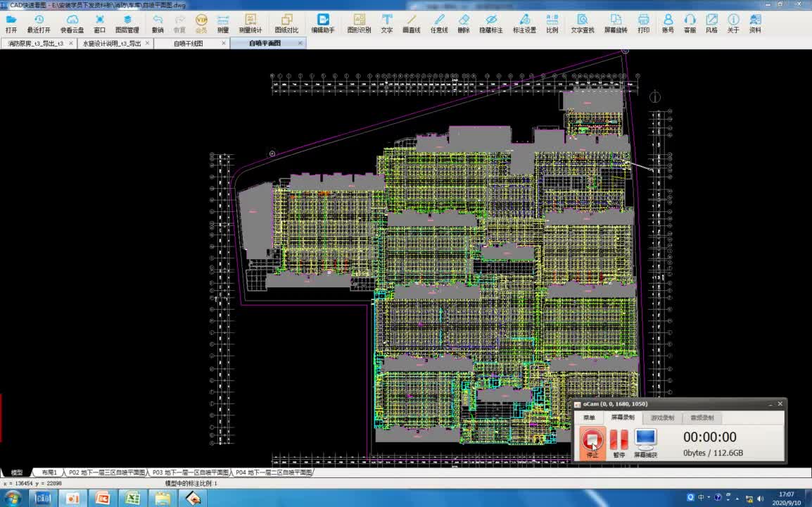The image size is (812, 507).
Task: Select the 删除 eraser tool
Action: point(464,24)
